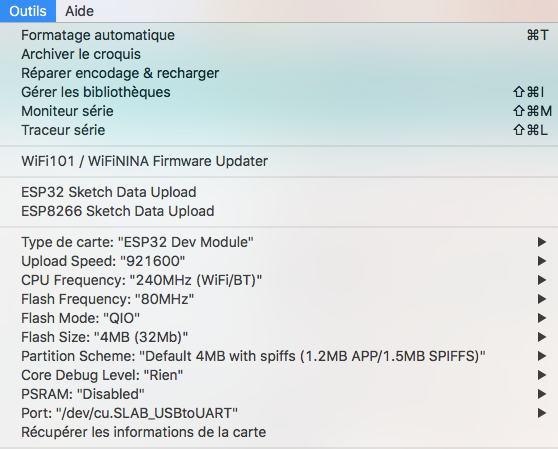The image size is (558, 449).
Task: Open Flash Frequency 80MHz submenu
Action: (279, 299)
